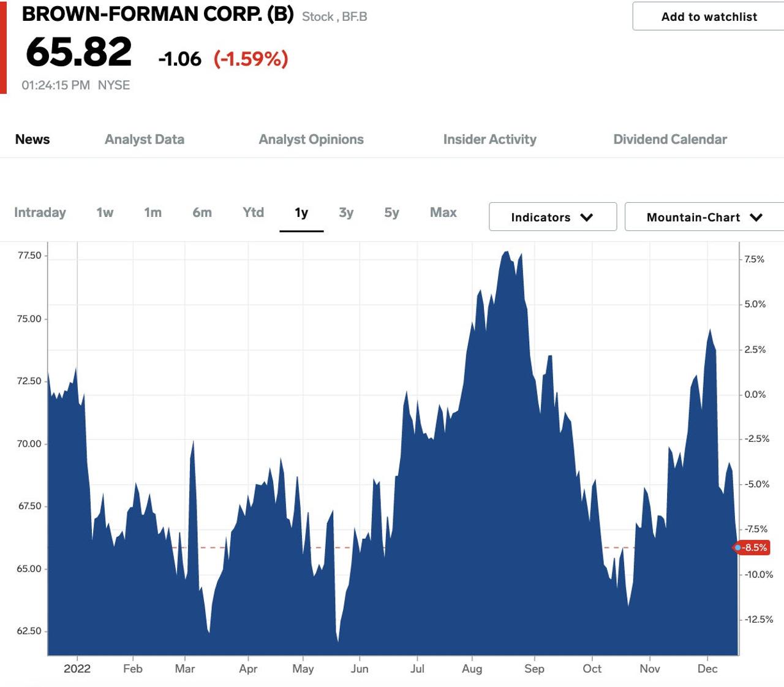Image resolution: width=784 pixels, height=687 pixels.
Task: Click the Oct date axis label
Action: point(592,669)
